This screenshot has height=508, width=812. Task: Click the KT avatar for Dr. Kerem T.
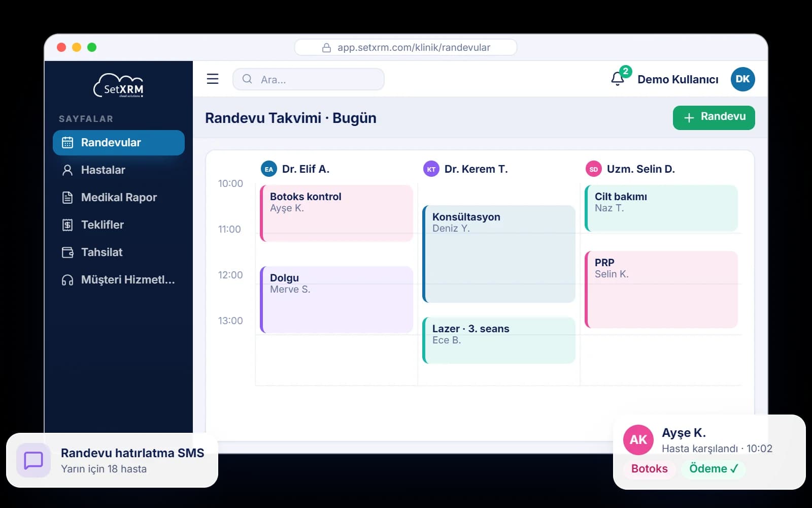click(431, 169)
